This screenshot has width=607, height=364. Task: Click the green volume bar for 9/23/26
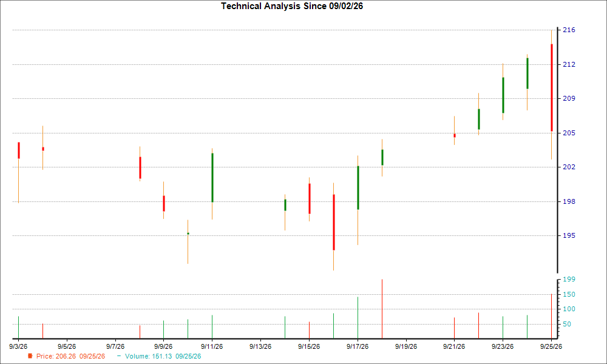click(503, 327)
